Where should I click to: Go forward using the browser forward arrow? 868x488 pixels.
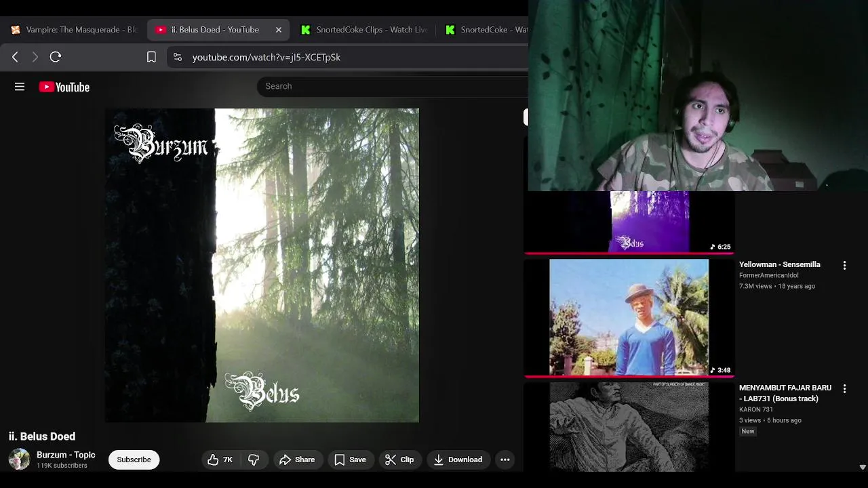35,58
